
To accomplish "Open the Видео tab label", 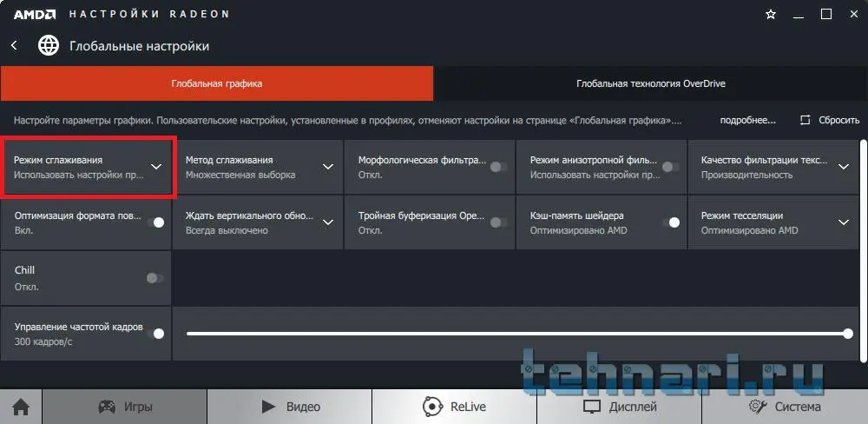I will coord(303,407).
